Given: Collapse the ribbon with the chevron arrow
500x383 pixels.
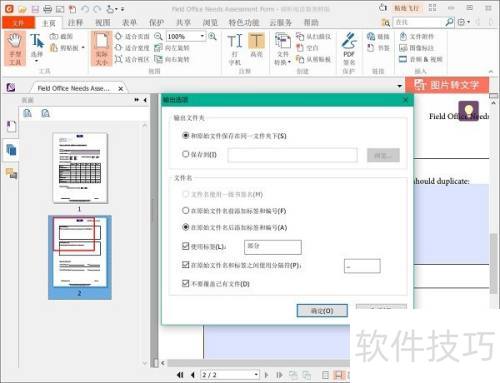Looking at the screenshot, I should tap(491, 71).
